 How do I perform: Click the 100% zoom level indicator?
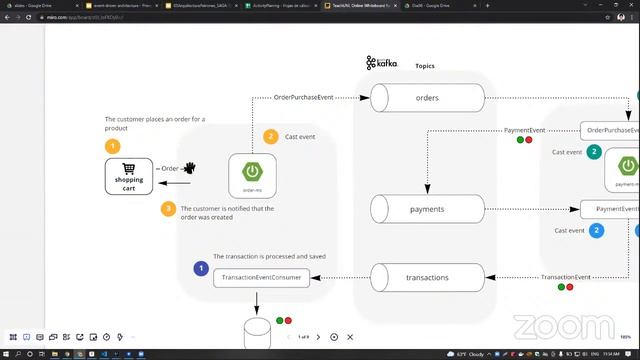coord(625,337)
